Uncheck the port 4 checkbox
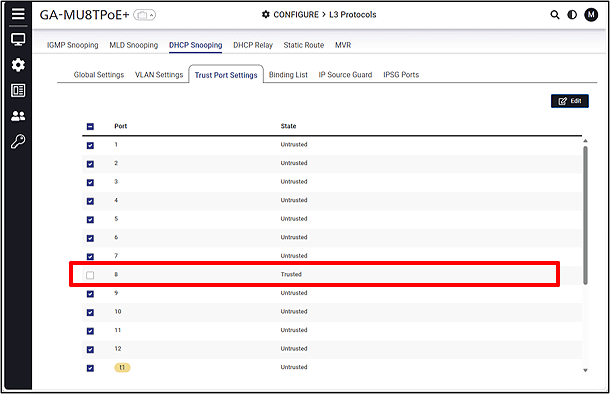 click(90, 201)
